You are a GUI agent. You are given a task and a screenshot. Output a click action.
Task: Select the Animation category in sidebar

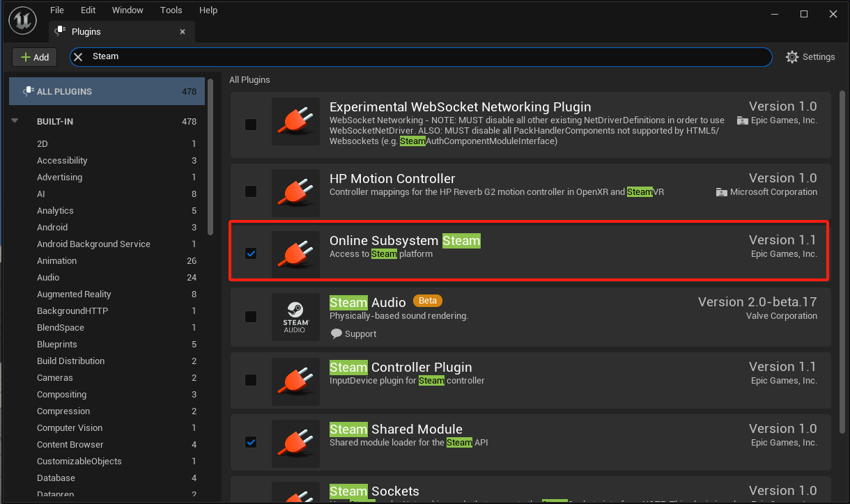tap(57, 261)
